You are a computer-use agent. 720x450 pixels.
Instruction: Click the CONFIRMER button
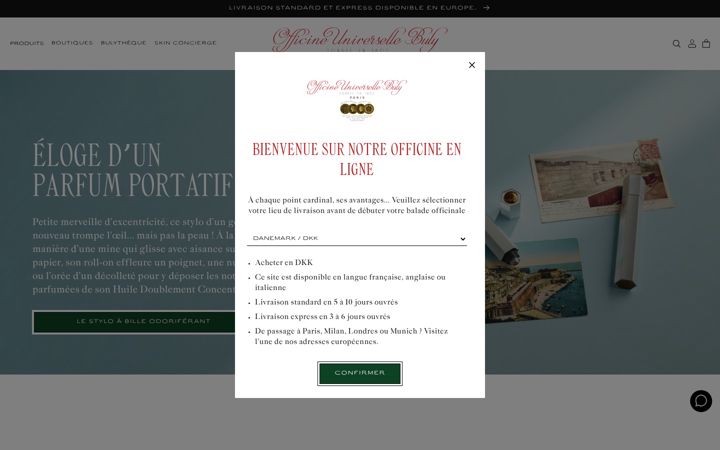point(360,373)
